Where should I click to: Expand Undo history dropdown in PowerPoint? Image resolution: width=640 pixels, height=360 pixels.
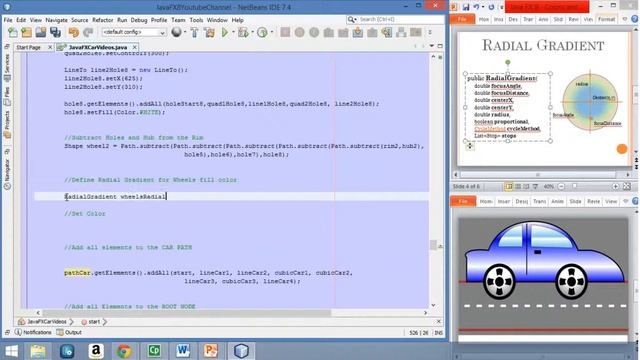483,7
